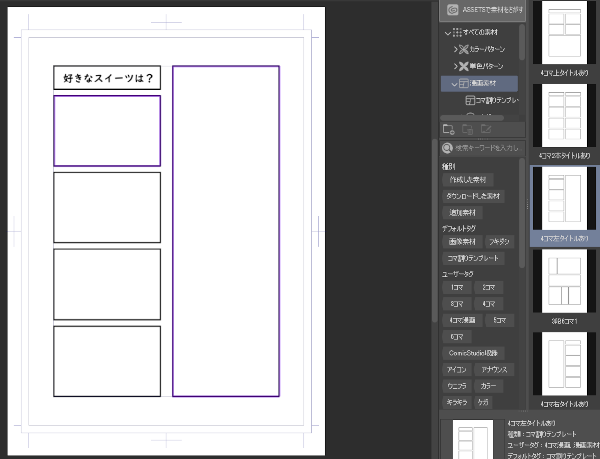Filter by the 4コマ漫画 user tag
600x459 pixels.
click(x=462, y=321)
